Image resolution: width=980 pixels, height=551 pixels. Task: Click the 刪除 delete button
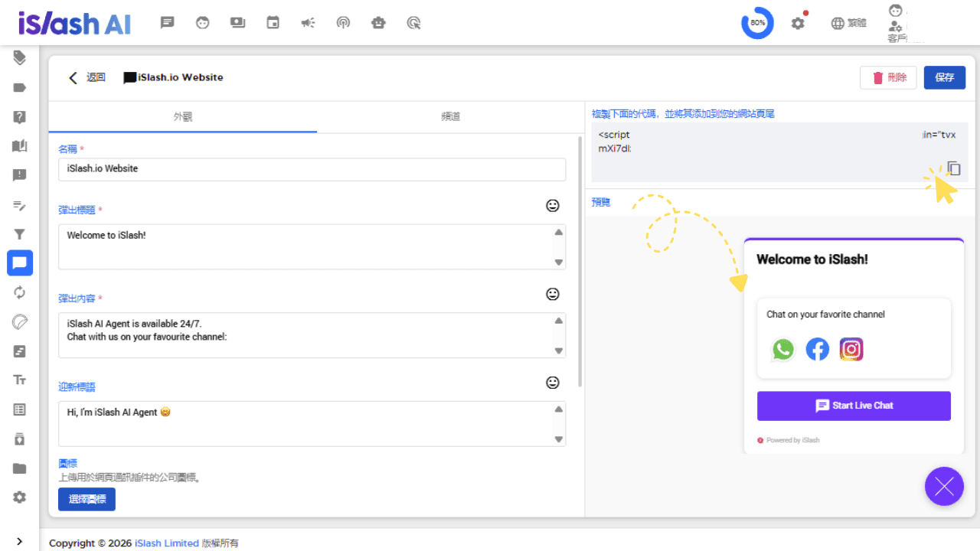889,77
